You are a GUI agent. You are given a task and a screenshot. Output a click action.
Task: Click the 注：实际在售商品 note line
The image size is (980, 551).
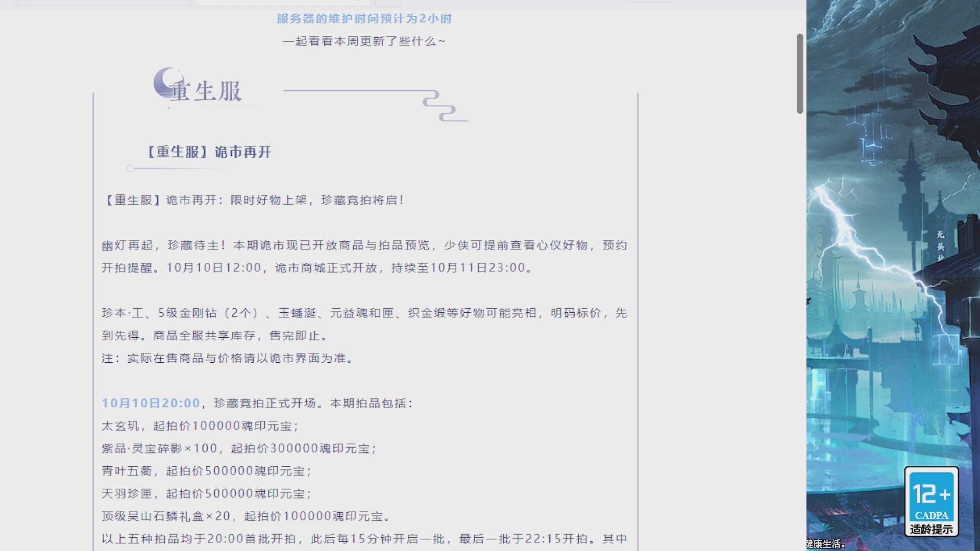coord(228,358)
